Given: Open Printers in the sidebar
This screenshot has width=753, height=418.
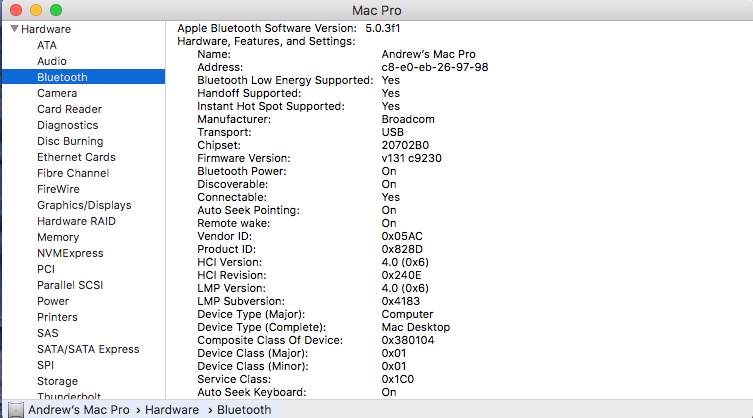Looking at the screenshot, I should [57, 317].
